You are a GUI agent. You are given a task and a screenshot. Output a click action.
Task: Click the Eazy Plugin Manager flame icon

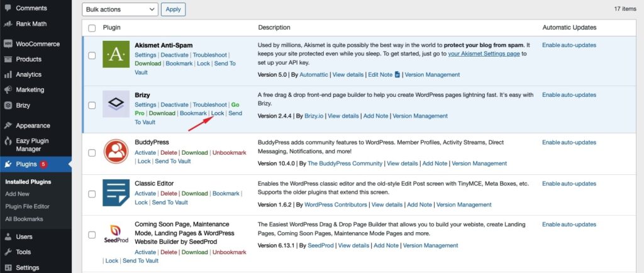coord(8,142)
